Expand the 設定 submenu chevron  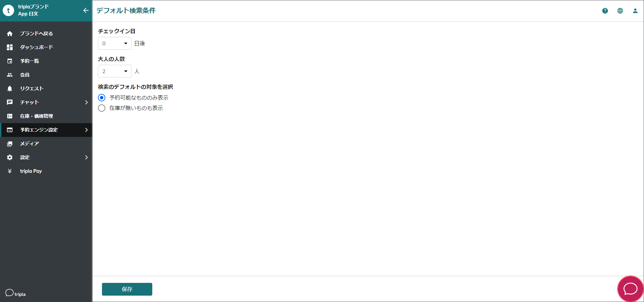86,157
